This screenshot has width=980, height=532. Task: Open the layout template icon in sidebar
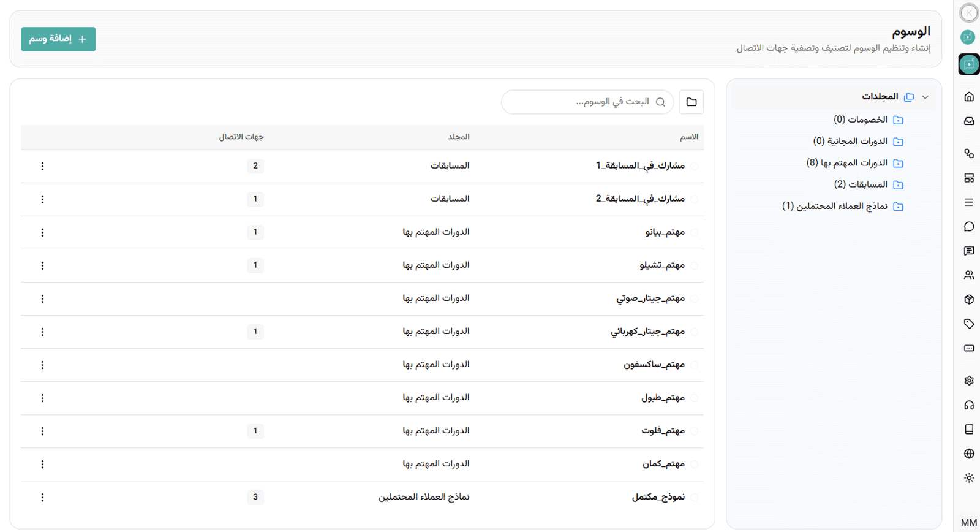[969, 178]
